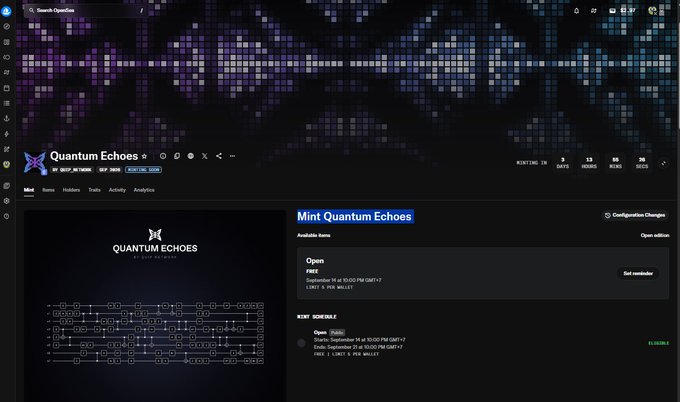The width and height of the screenshot is (680, 402).
Task: Open the more options ellipsis menu
Action: click(232, 156)
